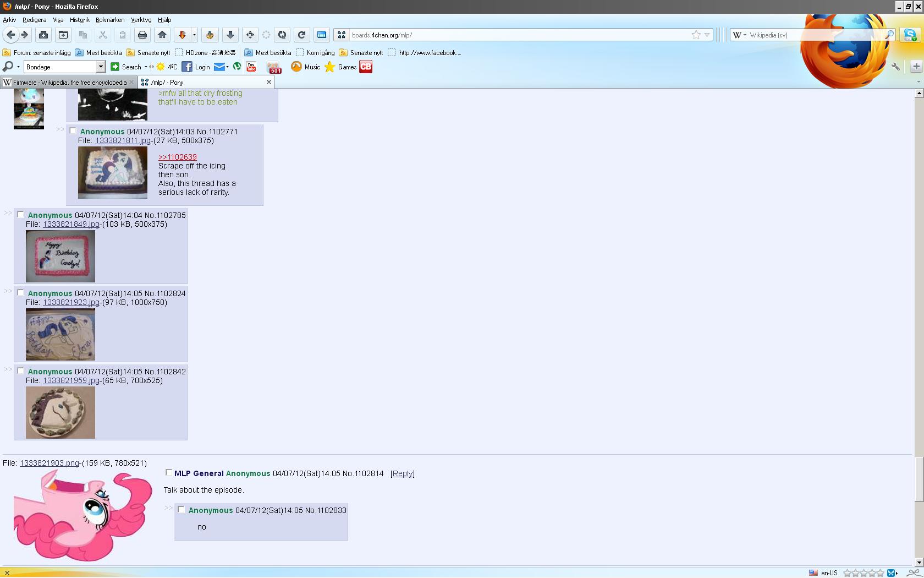Viewport: 924px width, 578px height.
Task: Open the Happy Birthday Carolyn cake thumbnail
Action: 61,256
